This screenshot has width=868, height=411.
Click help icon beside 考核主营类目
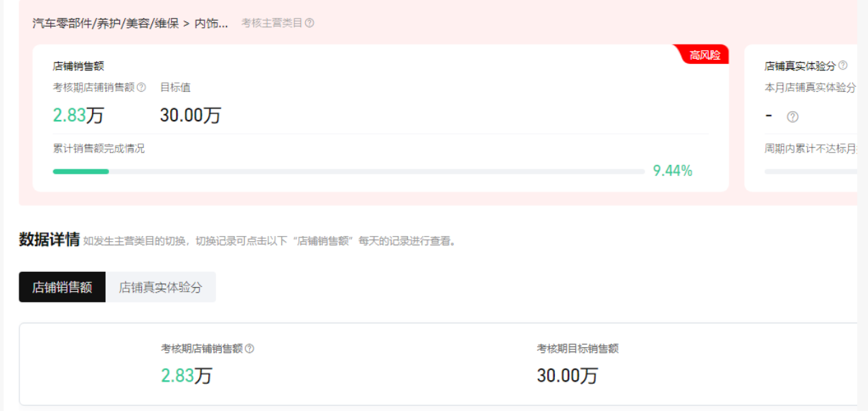click(309, 23)
